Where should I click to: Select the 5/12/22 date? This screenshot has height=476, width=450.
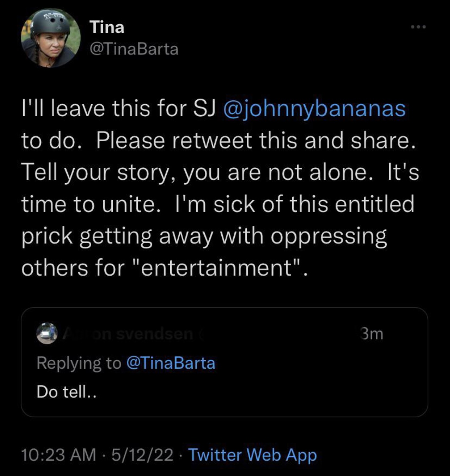click(142, 455)
